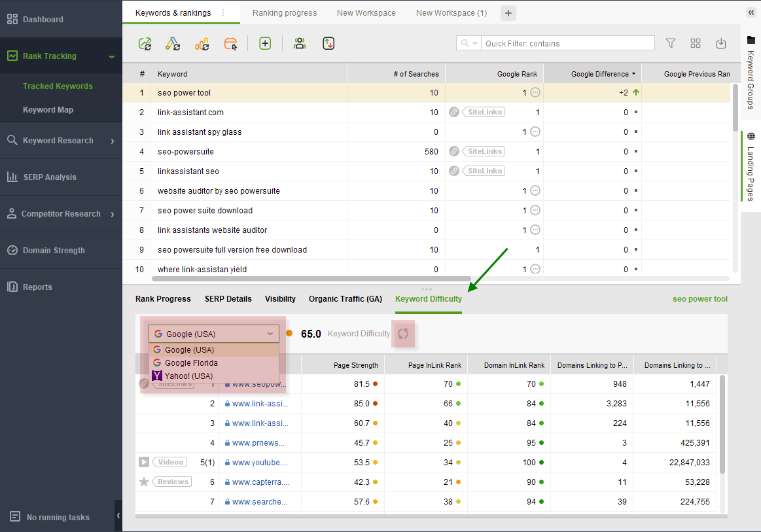
Task: Open the www.capterra link
Action: 260,482
